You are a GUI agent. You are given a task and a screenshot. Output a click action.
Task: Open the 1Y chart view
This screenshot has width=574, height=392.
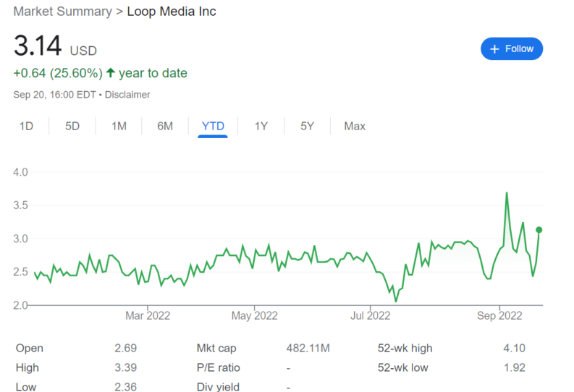pyautogui.click(x=261, y=126)
